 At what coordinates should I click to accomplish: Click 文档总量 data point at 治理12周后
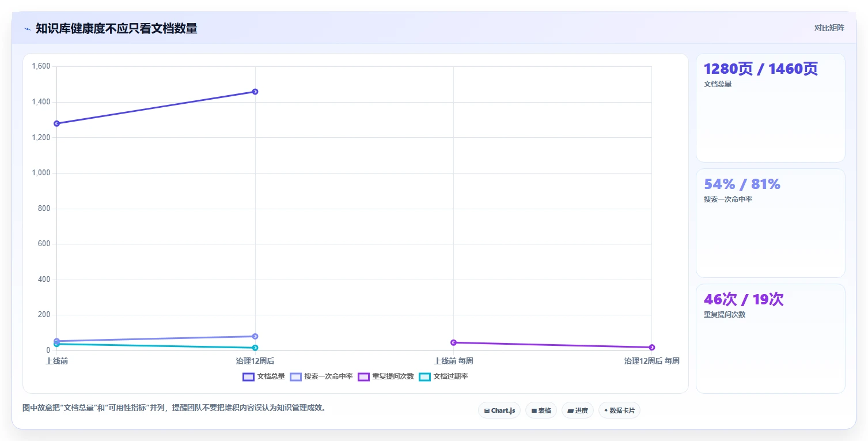255,92
